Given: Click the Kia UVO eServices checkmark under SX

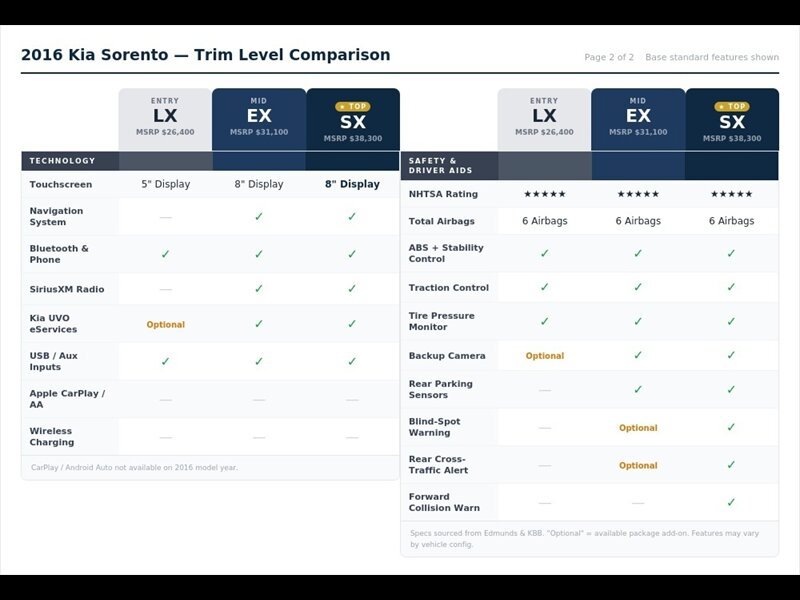Looking at the screenshot, I should click(352, 324).
